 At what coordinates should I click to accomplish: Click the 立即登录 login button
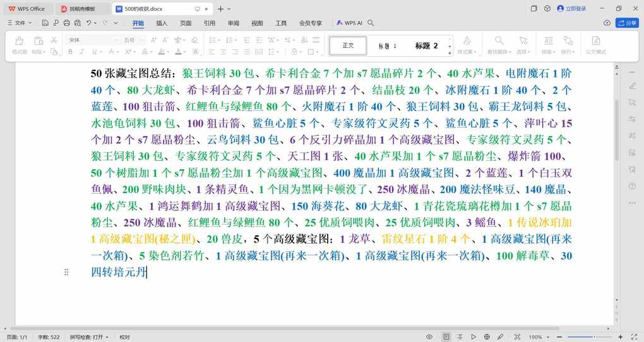(572, 9)
